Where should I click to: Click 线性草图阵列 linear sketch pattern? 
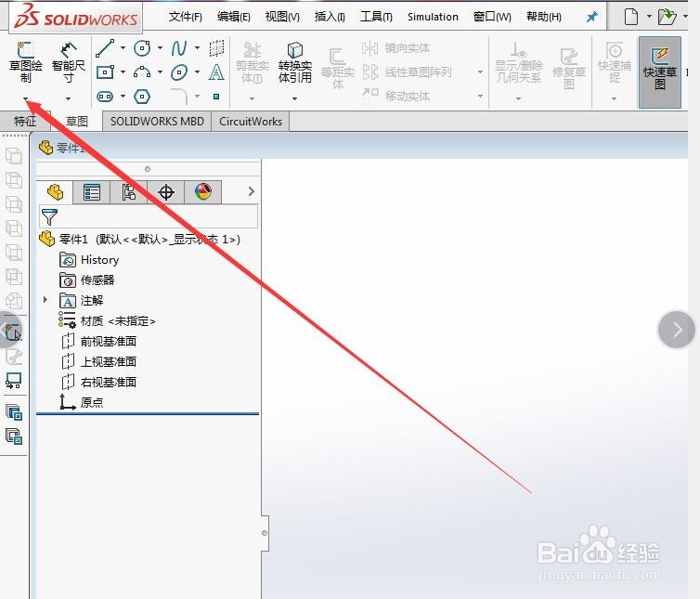click(407, 72)
